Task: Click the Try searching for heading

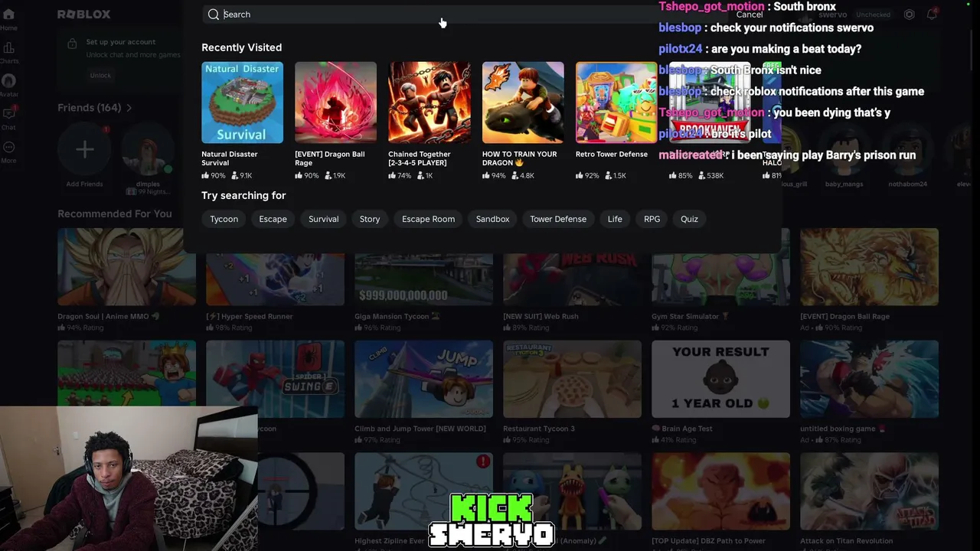Action: point(243,196)
